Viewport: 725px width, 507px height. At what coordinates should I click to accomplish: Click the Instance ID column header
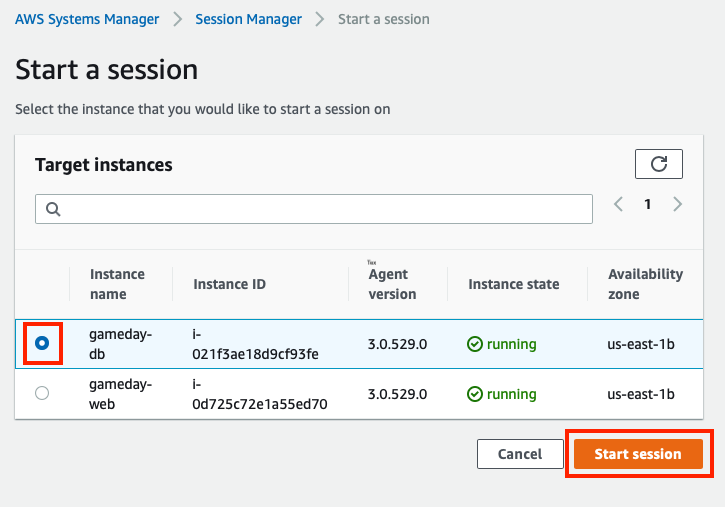(229, 284)
